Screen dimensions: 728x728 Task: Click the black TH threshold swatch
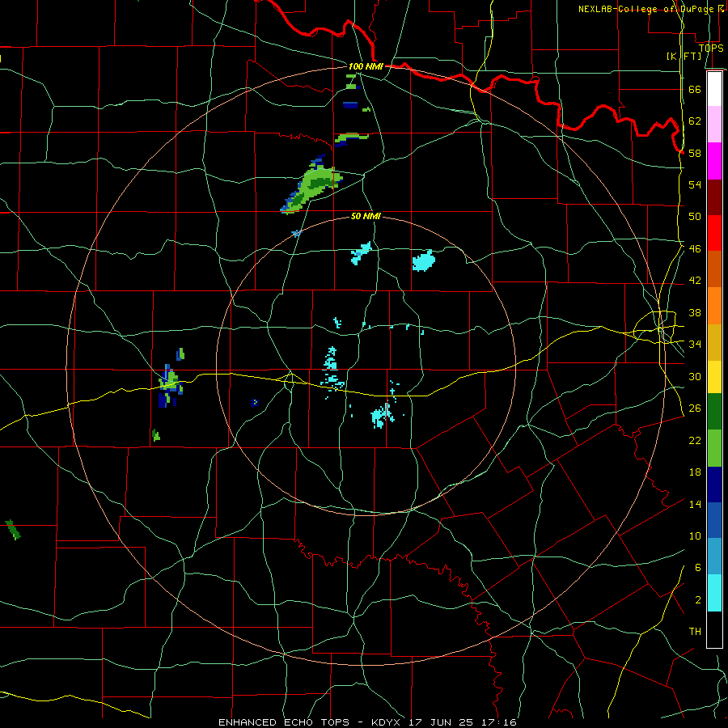[714, 629]
